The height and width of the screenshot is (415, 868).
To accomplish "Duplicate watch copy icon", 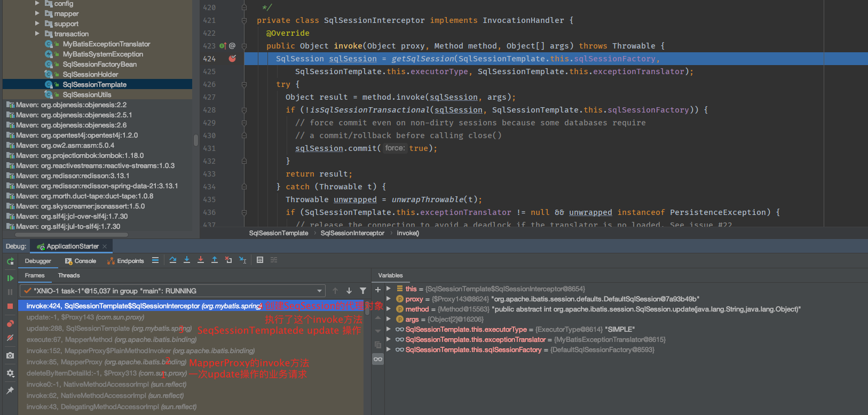I will (x=378, y=345).
